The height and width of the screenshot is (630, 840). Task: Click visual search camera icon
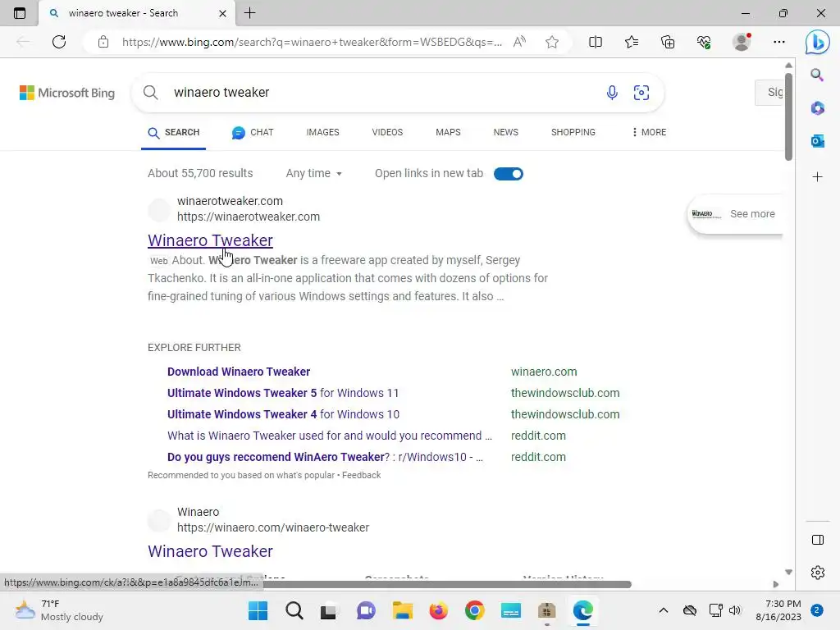click(641, 93)
